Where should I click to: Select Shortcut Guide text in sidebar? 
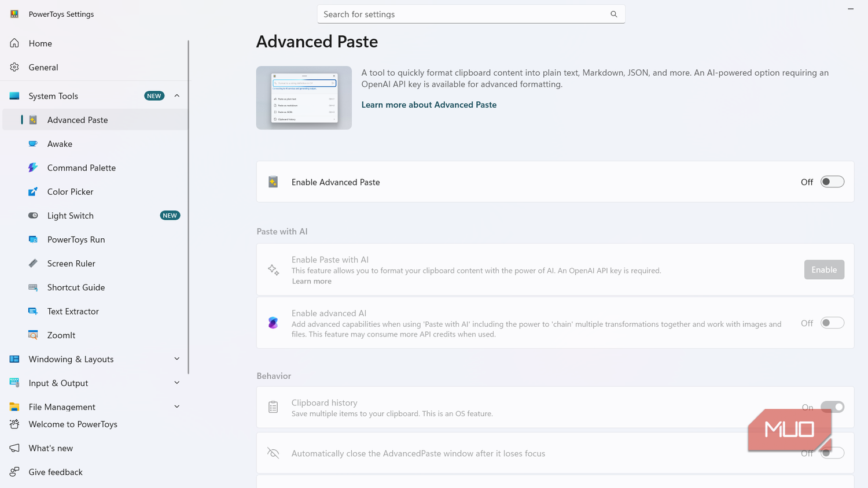(76, 287)
